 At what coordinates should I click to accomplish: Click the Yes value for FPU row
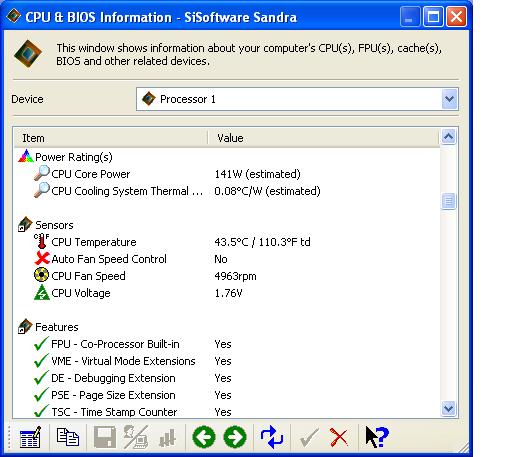(x=223, y=344)
